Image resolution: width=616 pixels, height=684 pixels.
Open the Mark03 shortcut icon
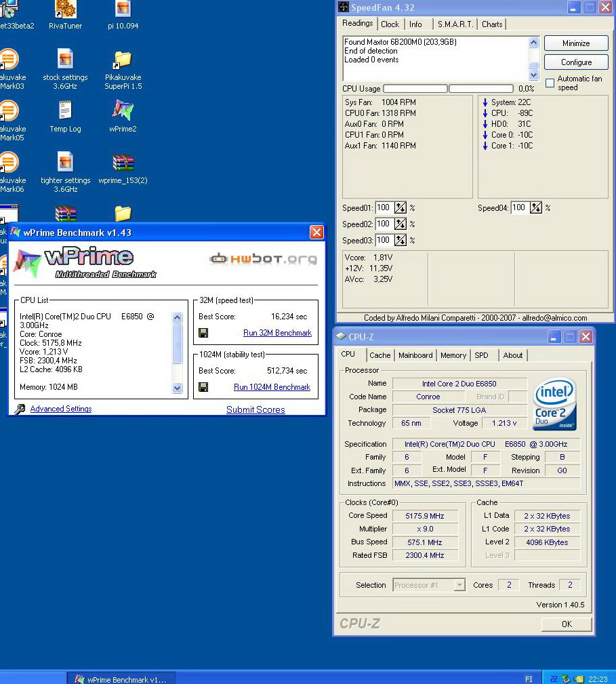[x=10, y=68]
